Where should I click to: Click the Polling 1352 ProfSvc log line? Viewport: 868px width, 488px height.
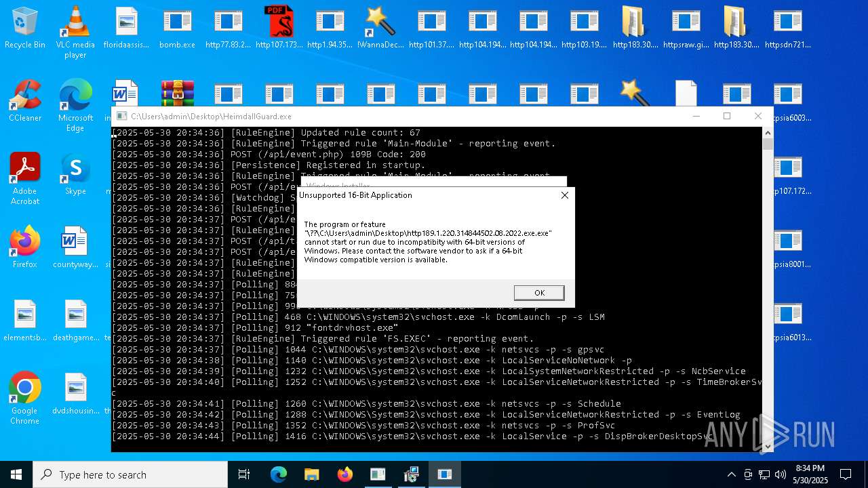click(x=363, y=426)
